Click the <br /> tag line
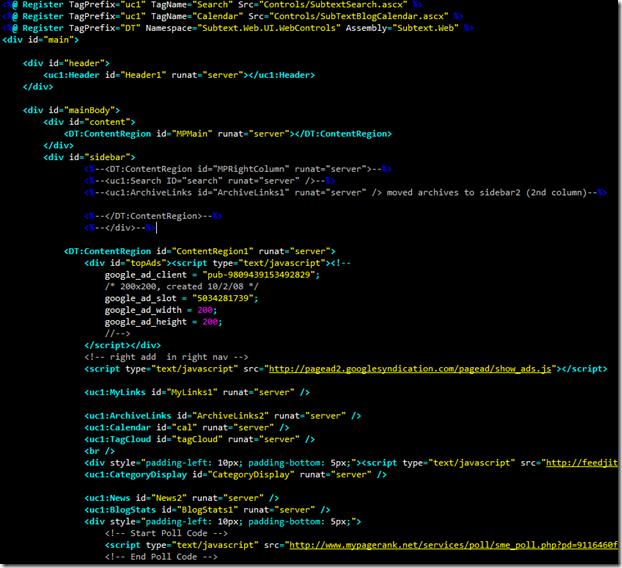This screenshot has height=568, width=622. point(100,451)
